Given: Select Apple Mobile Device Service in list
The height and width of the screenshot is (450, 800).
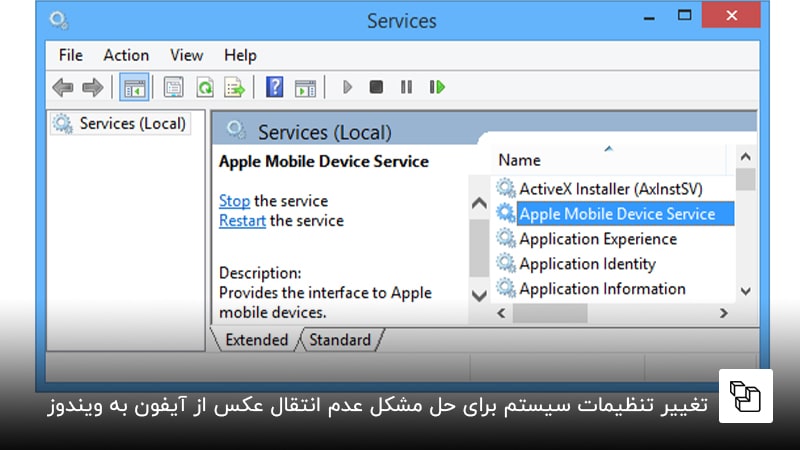Looking at the screenshot, I should (626, 214).
